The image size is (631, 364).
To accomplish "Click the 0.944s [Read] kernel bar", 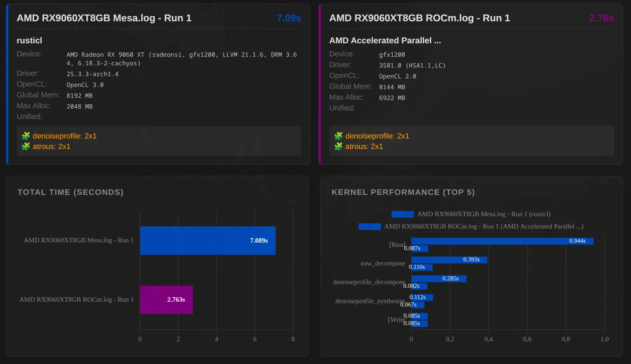I will 502,241.
